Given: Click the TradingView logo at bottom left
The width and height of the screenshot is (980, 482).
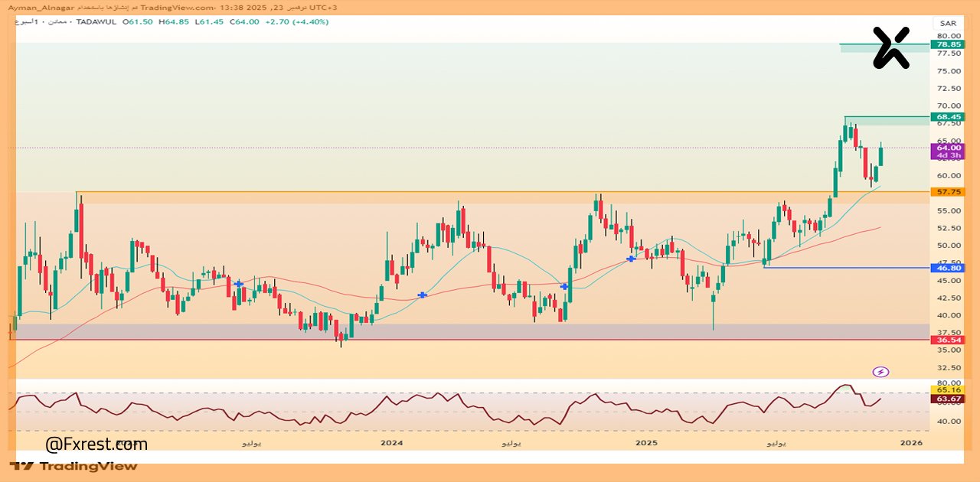Looking at the screenshot, I should (x=74, y=466).
